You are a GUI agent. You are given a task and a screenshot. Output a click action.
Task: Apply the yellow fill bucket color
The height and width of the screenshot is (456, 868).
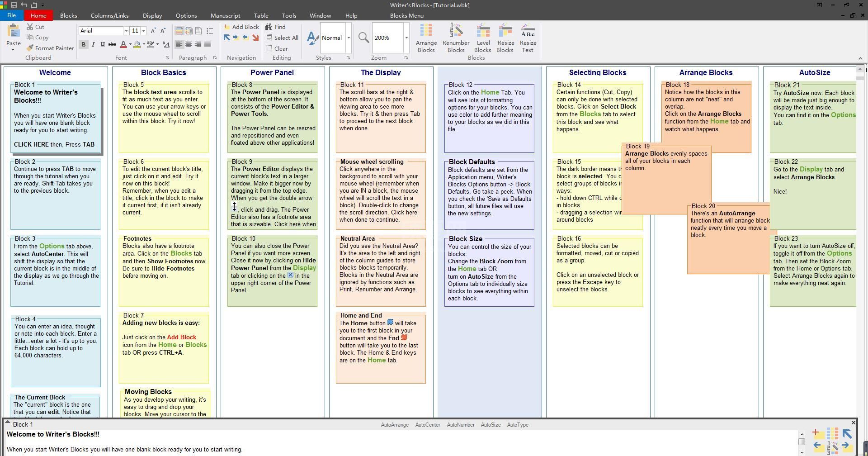tap(137, 44)
